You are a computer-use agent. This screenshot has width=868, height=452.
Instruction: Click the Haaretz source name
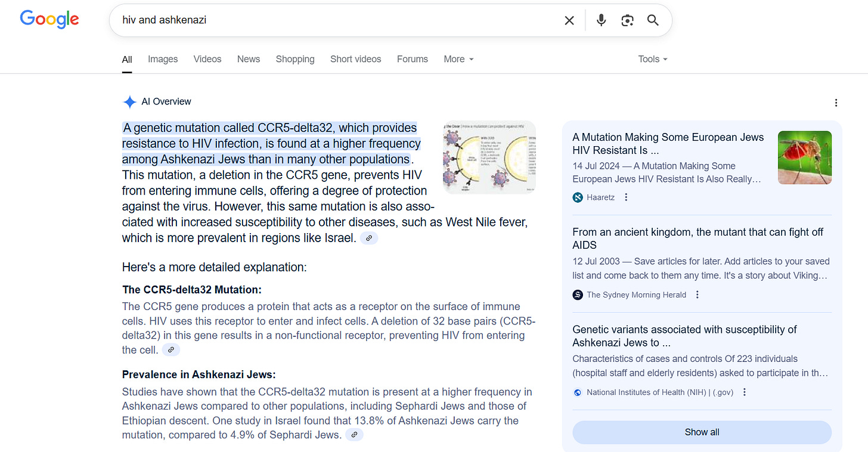click(600, 197)
